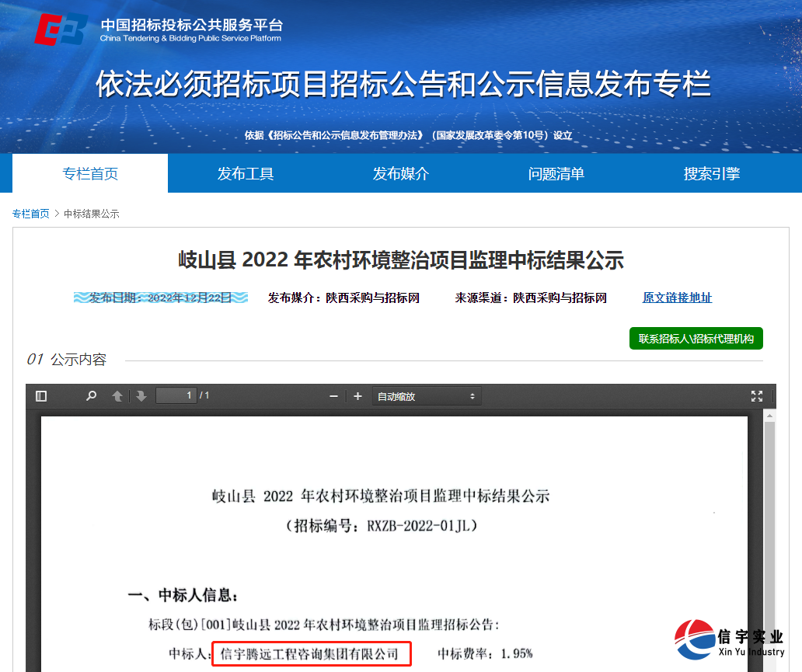
Task: Toggle the PDF sidebar panel
Action: click(x=40, y=395)
